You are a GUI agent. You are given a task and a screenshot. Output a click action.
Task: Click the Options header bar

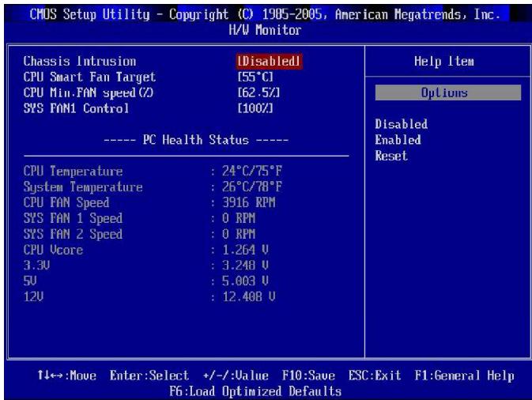[x=448, y=92]
